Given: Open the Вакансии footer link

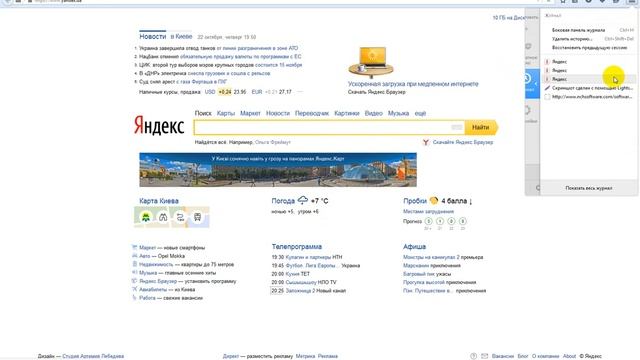Looking at the screenshot, I should click(x=502, y=356).
